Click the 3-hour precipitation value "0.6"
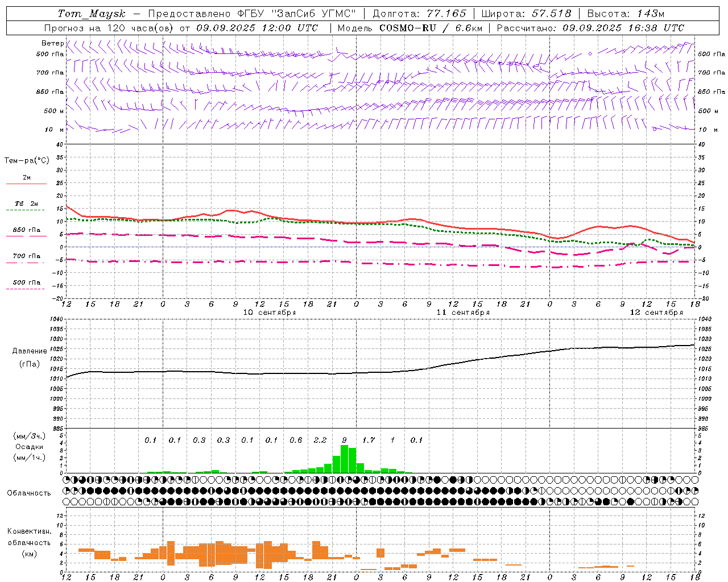Viewport: 728px width, 582px height. [296, 440]
